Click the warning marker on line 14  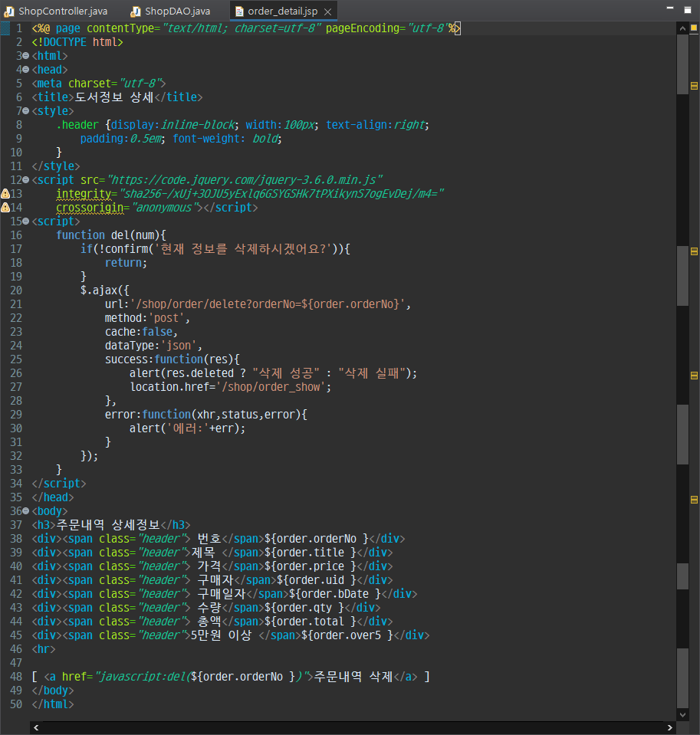click(5, 207)
